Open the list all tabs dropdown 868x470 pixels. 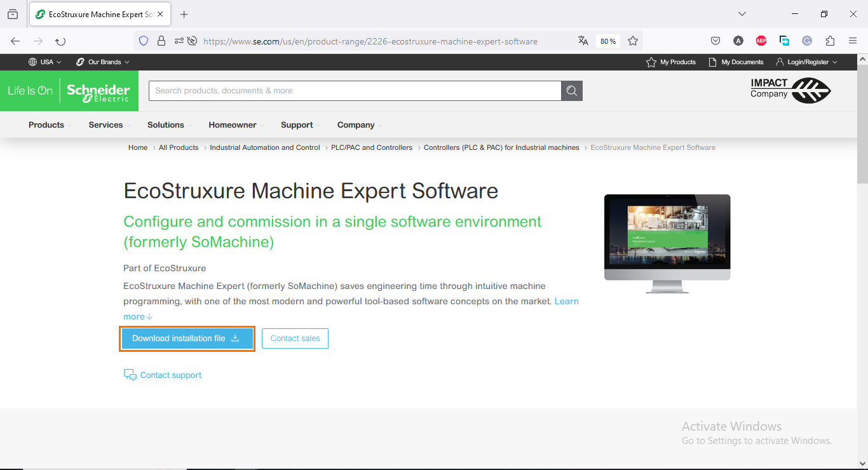[742, 14]
